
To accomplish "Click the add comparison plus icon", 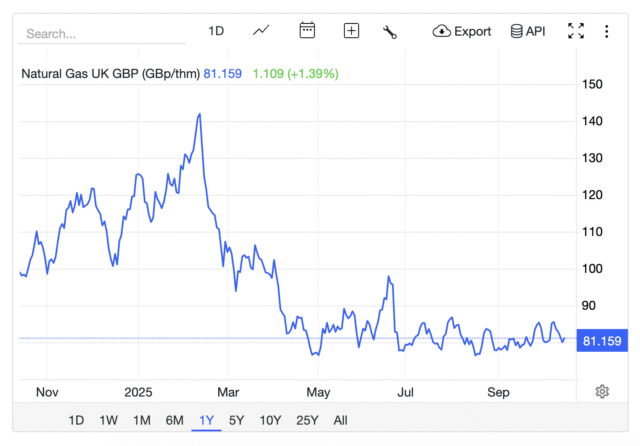I will click(351, 31).
